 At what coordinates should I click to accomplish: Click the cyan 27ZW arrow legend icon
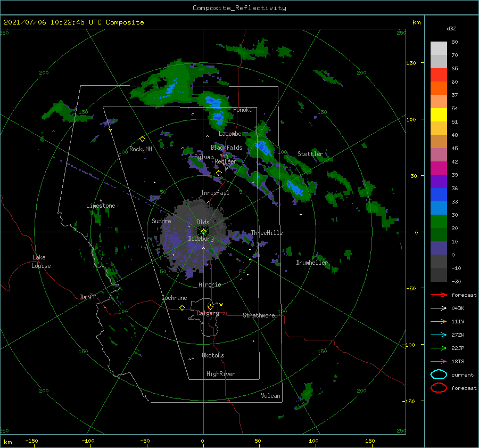click(x=439, y=335)
